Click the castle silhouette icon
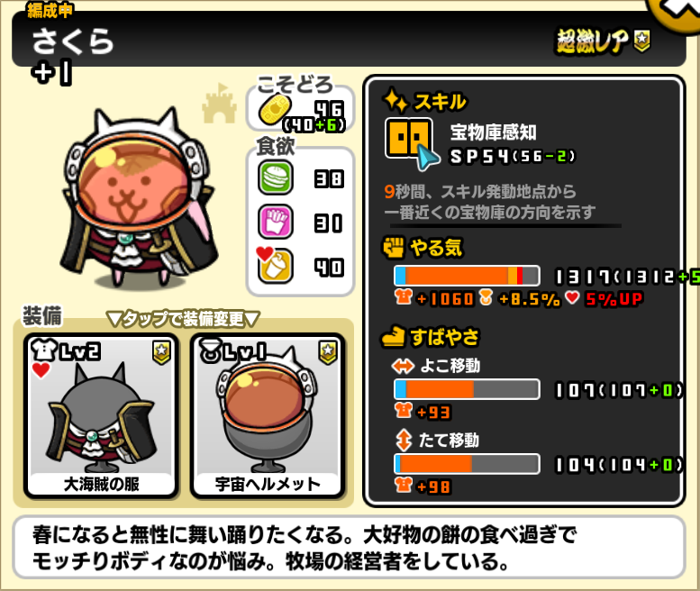The height and width of the screenshot is (591, 700). pyautogui.click(x=219, y=104)
